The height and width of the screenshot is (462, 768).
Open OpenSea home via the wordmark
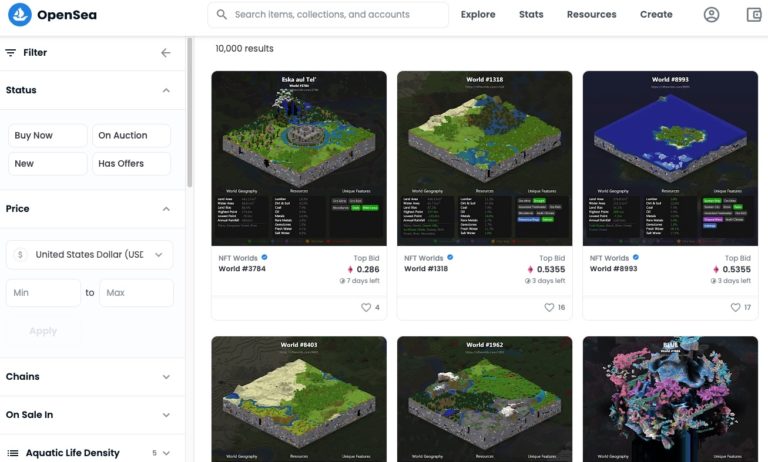click(x=67, y=15)
